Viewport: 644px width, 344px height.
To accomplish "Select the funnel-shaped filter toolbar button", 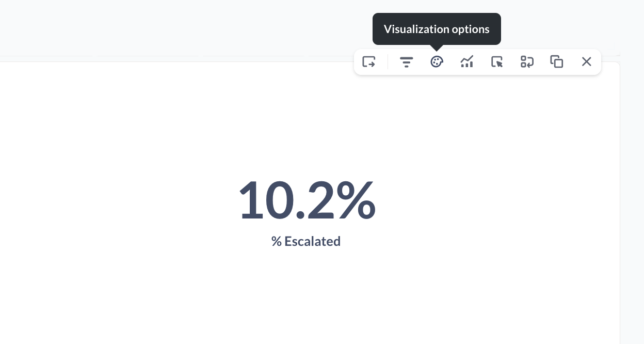I will (407, 62).
